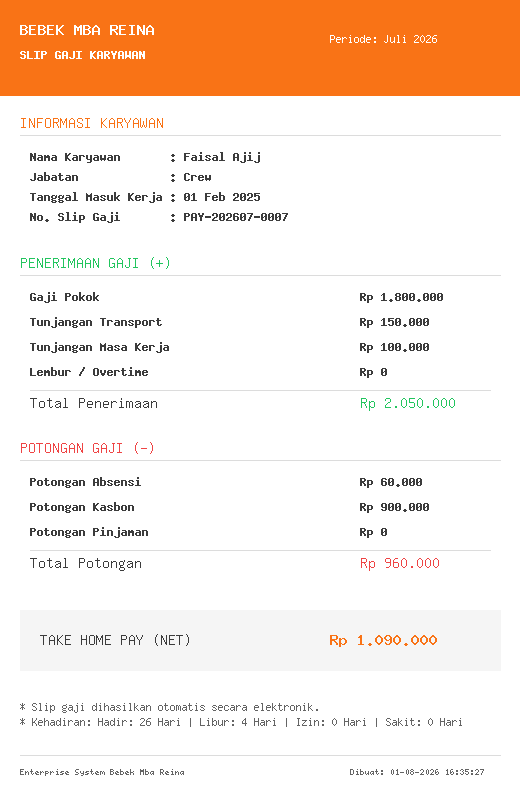Click the Lembur / Overtime label
The width and height of the screenshot is (520, 800).
[x=89, y=372]
